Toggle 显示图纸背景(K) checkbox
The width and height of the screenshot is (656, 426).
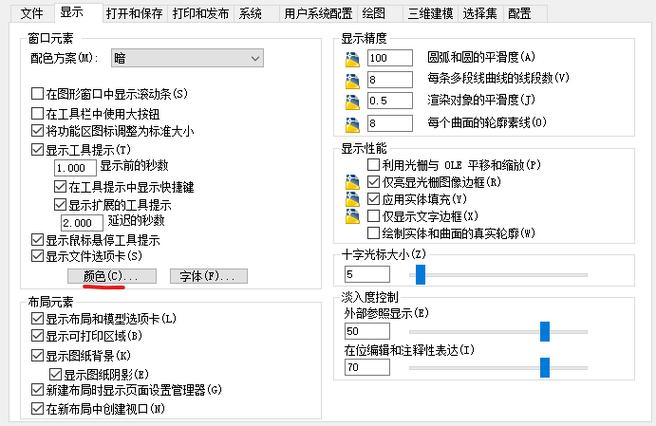click(37, 356)
